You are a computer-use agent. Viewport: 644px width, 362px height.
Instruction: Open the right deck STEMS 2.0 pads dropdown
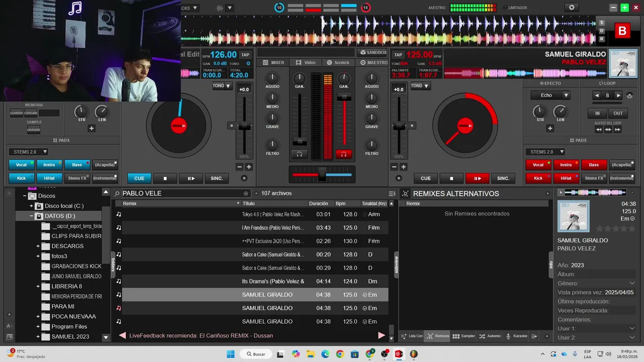coord(545,152)
